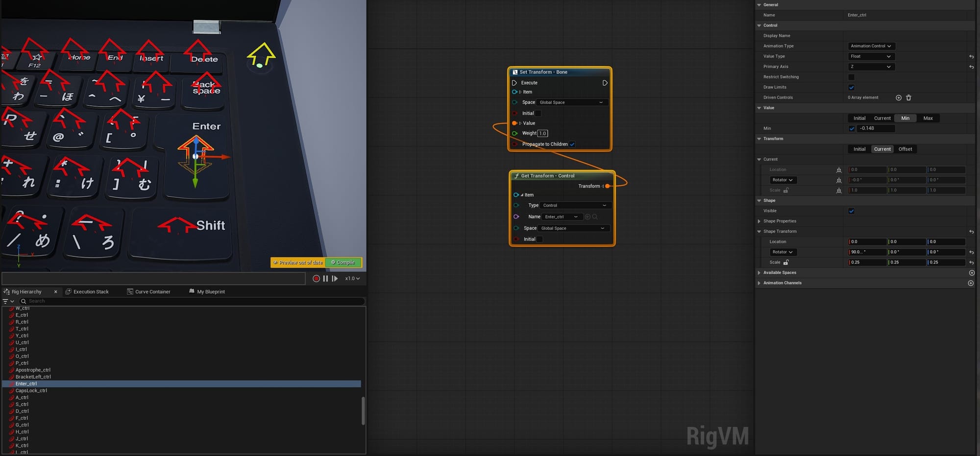This screenshot has height=456, width=980.
Task: Toggle Propagate to Children on Set Transform node
Action: 572,144
